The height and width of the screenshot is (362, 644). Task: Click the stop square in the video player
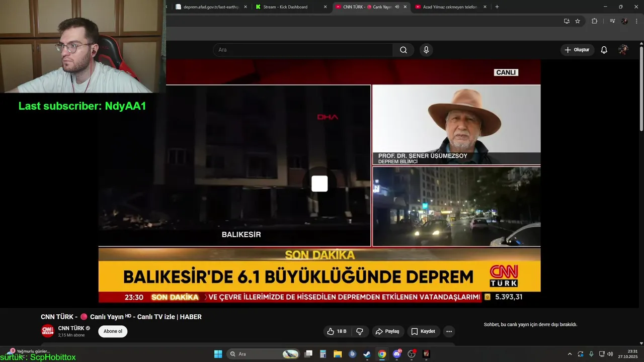(319, 184)
